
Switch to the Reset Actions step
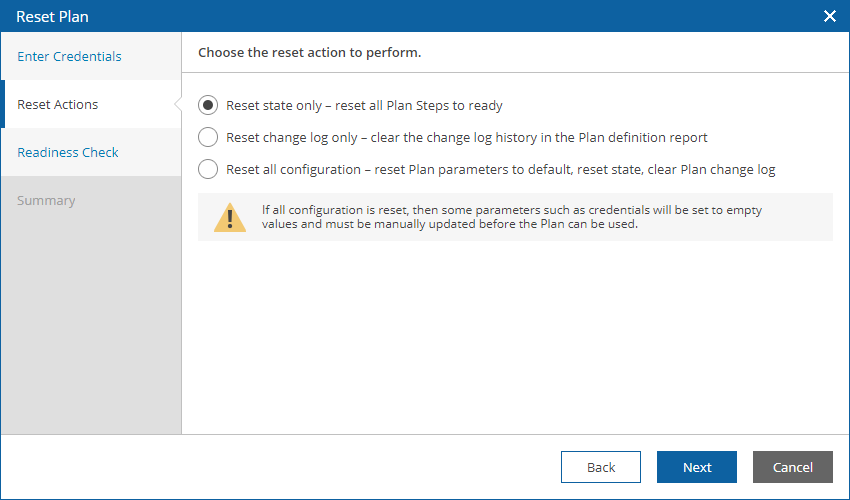pyautogui.click(x=58, y=104)
